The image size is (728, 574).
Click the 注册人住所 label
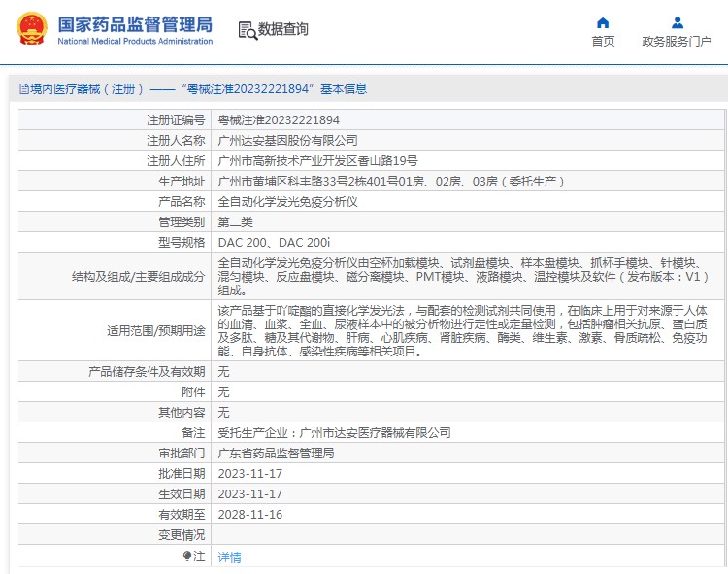(176, 161)
